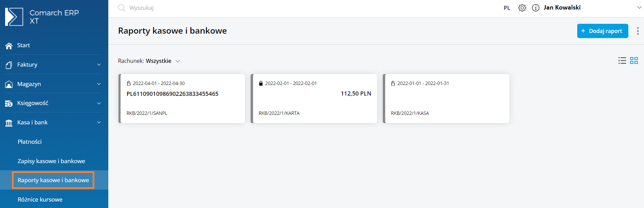Click the Kasa i bank building icon

(x=9, y=123)
